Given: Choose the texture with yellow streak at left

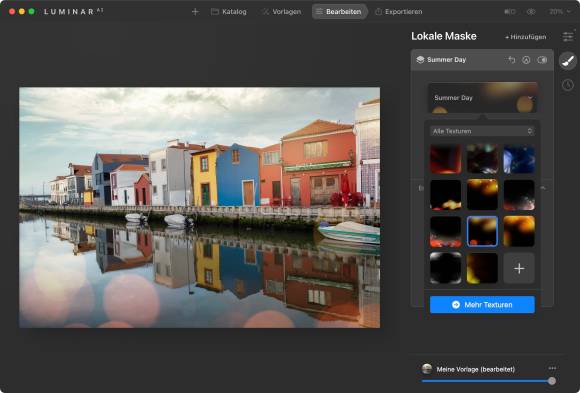Looking at the screenshot, I should click(482, 268).
